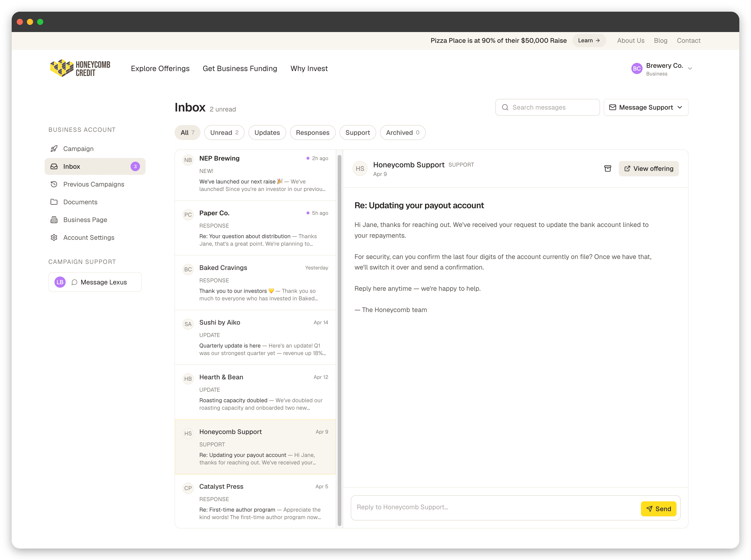Expand the Message Support dropdown

pyautogui.click(x=646, y=108)
